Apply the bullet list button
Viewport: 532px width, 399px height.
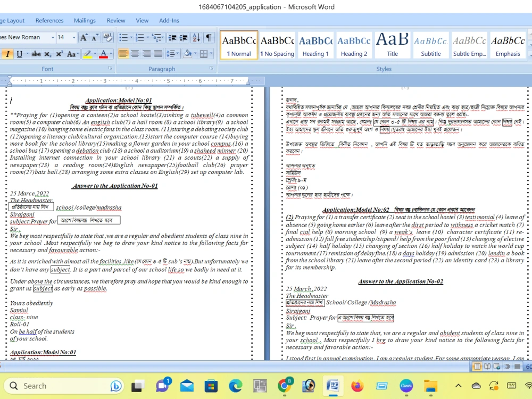(x=123, y=37)
